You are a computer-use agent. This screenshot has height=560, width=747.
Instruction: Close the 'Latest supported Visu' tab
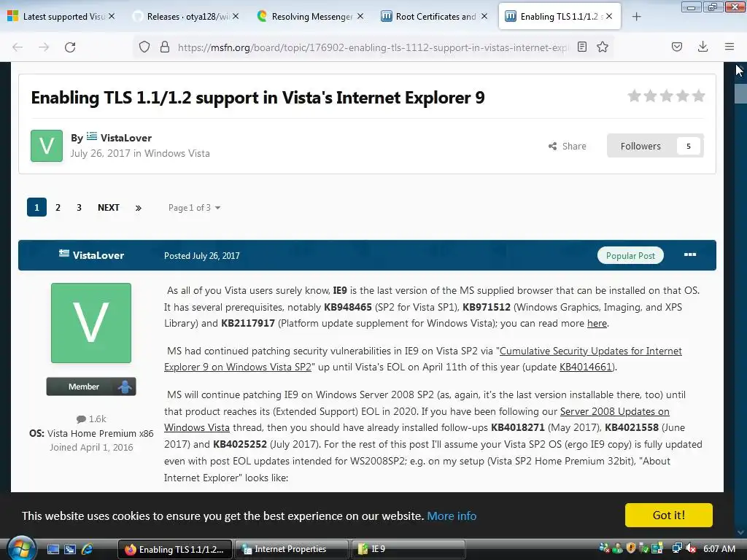[112, 16]
